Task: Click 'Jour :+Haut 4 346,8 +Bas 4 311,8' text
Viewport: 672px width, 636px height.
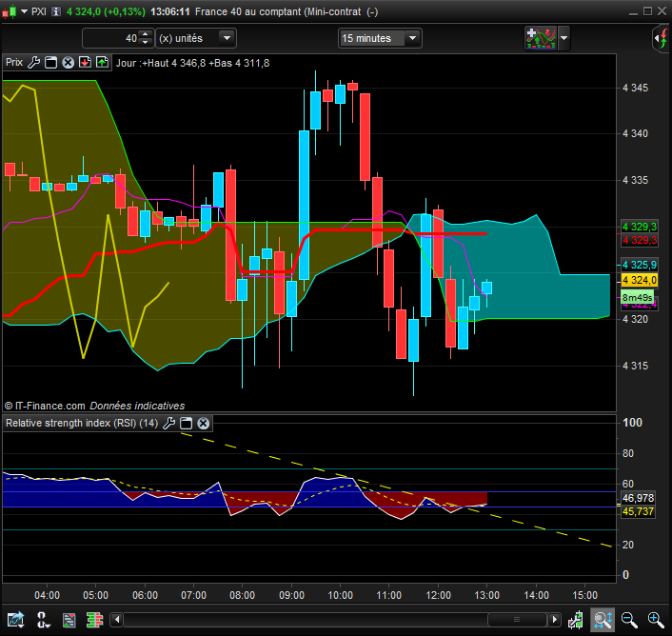Action: pyautogui.click(x=193, y=63)
